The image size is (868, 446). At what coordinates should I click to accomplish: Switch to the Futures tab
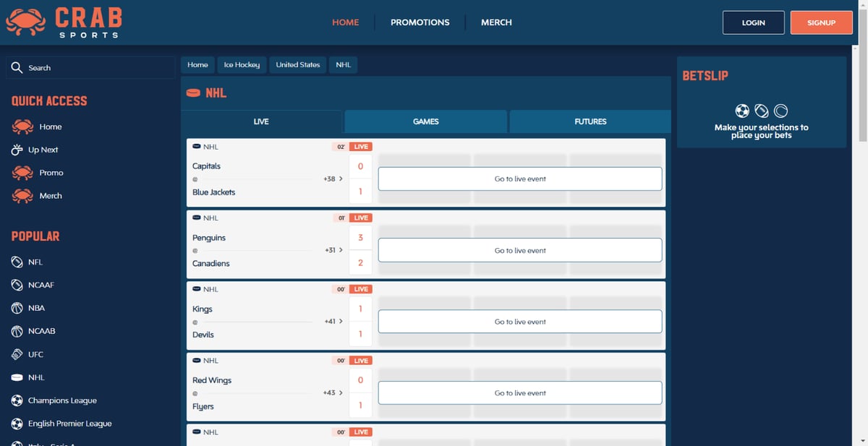pos(590,121)
